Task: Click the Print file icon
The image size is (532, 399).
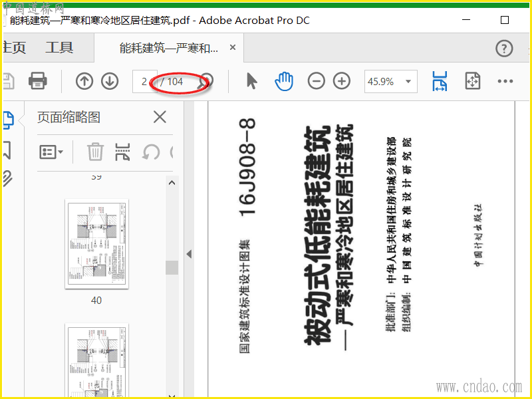Action: 38,80
